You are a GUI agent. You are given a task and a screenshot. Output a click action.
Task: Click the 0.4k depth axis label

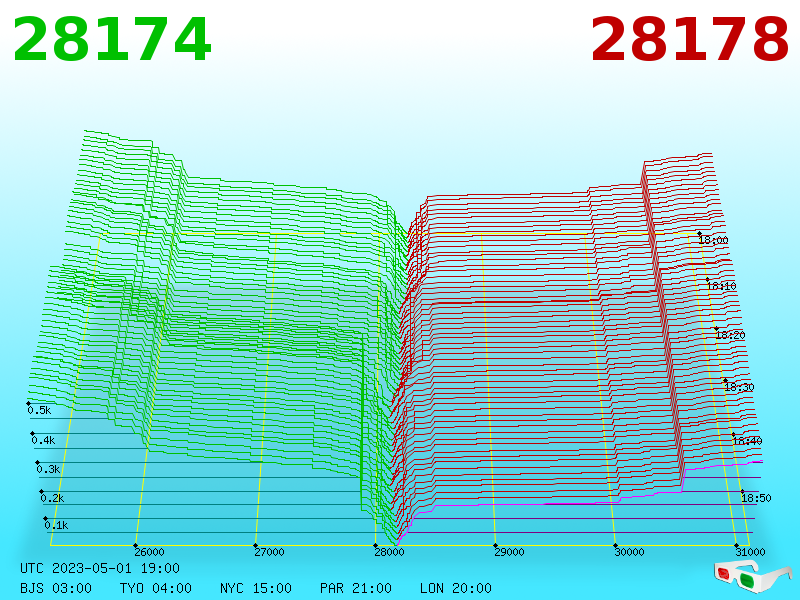[43, 440]
